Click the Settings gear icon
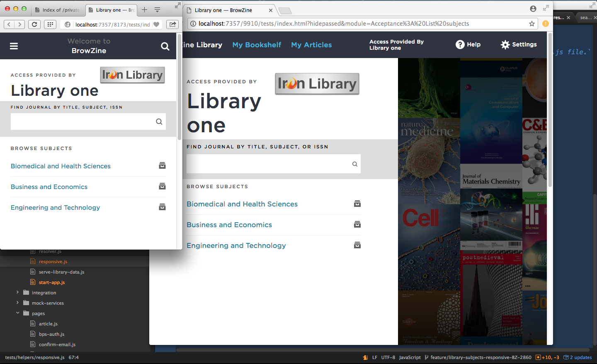 (505, 44)
